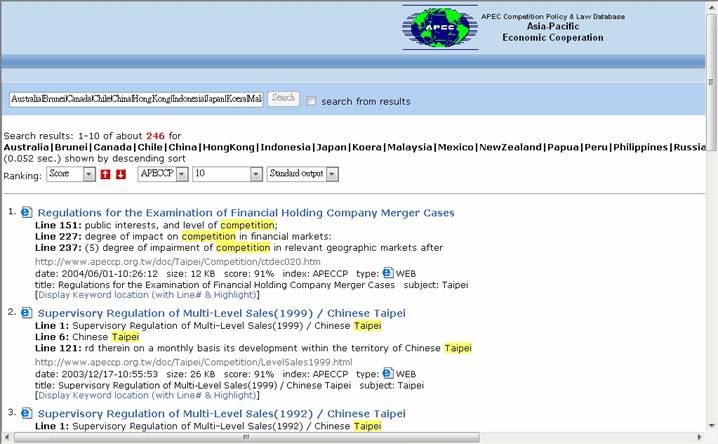Viewport: 718px width, 444px height.
Task: Click WEB type icon in result 2 details
Action: pos(388,374)
